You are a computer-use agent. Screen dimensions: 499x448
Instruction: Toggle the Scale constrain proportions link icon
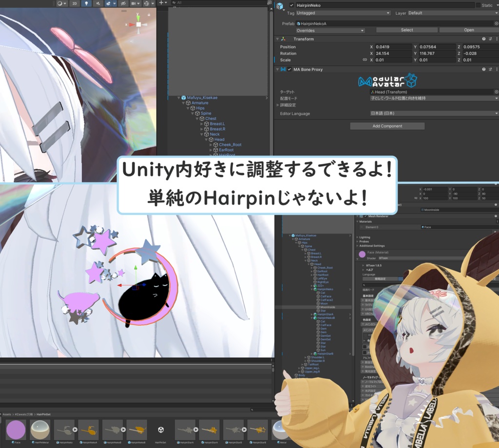click(x=365, y=60)
